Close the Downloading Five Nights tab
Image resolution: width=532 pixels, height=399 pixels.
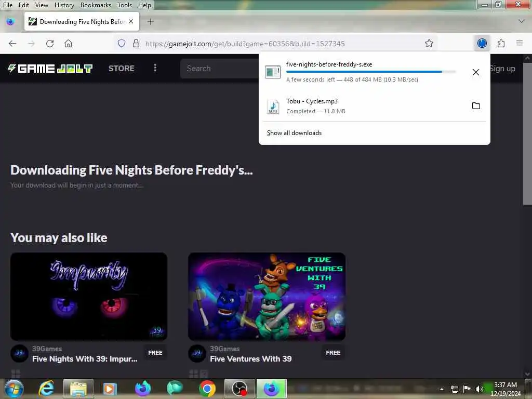click(131, 21)
